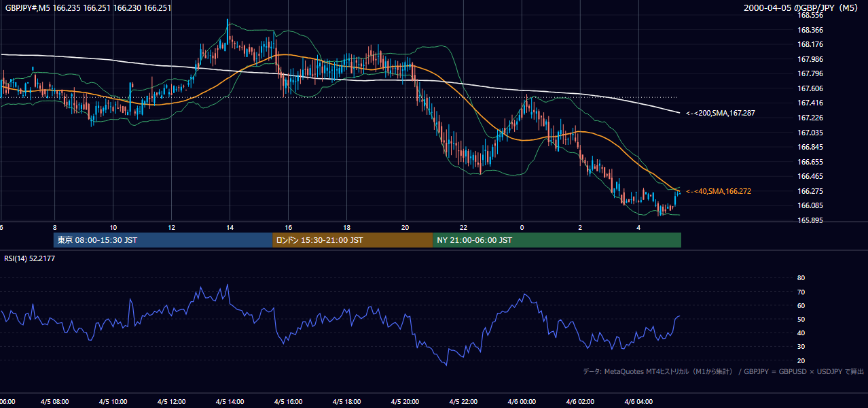The image size is (868, 408).
Task: Click the 4/5 14:00 time axis label
Action: 231,402
